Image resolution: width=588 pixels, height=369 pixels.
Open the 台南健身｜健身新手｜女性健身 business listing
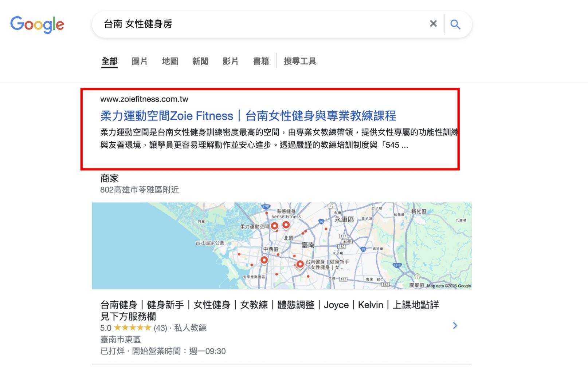(x=270, y=310)
